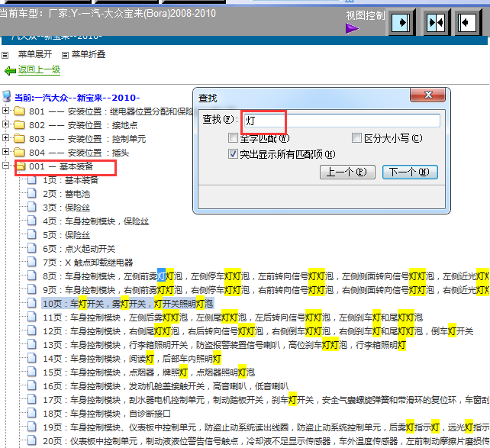
Task: Collapse the 001 基本装备 tree node
Action: coord(5,166)
